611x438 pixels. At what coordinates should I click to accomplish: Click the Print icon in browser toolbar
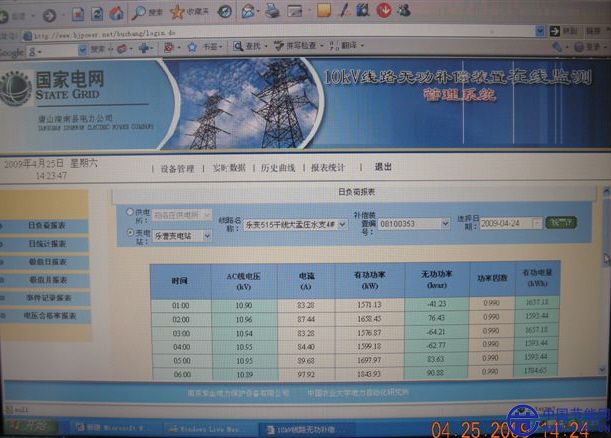coord(272,11)
